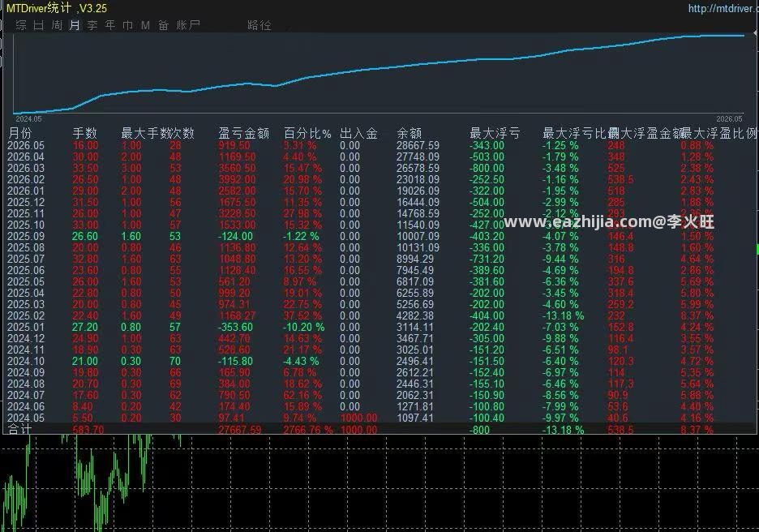Click the floating profit ratio 0.88 %
This screenshot has width=759, height=532.
(x=697, y=145)
